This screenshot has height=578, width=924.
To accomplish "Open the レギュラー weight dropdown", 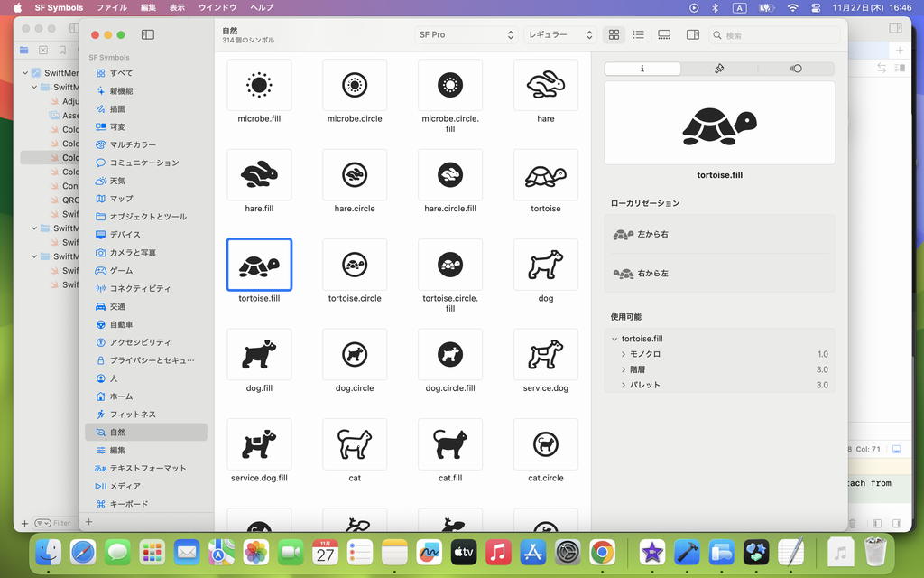I will tap(560, 35).
